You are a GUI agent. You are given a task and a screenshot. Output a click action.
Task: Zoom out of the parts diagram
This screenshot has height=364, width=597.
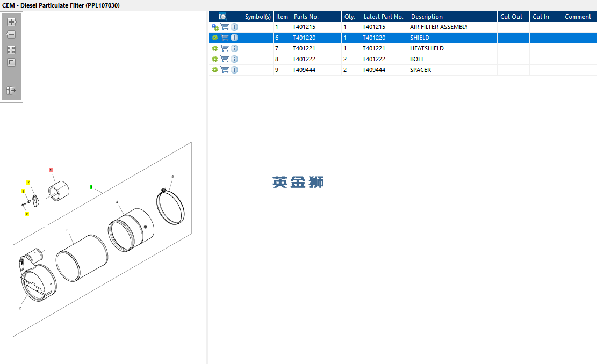pyautogui.click(x=11, y=34)
